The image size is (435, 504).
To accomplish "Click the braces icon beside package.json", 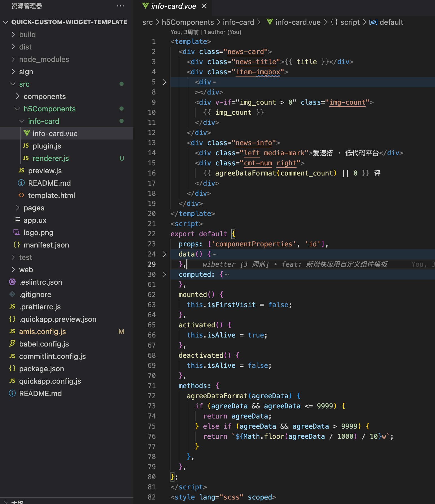I will [x=12, y=368].
